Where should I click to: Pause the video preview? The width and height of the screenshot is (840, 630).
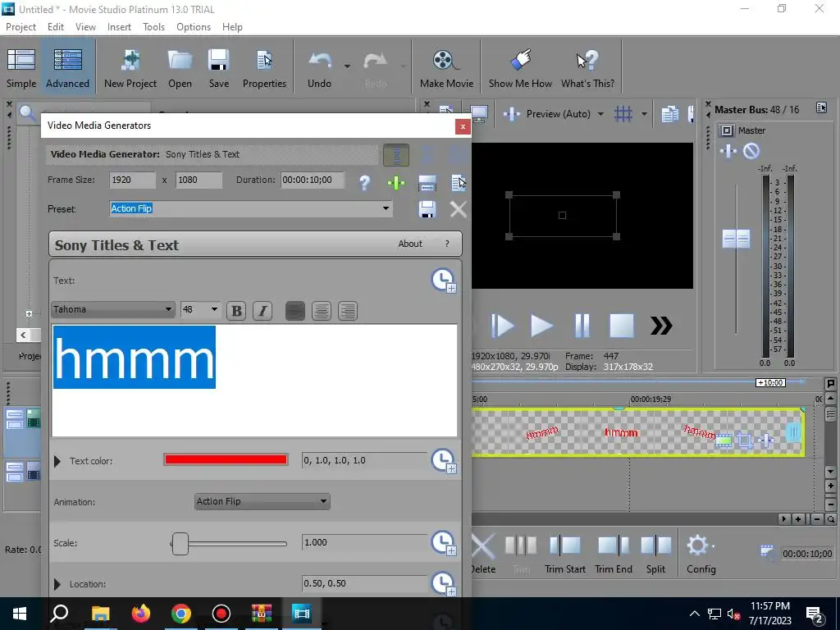pyautogui.click(x=582, y=326)
